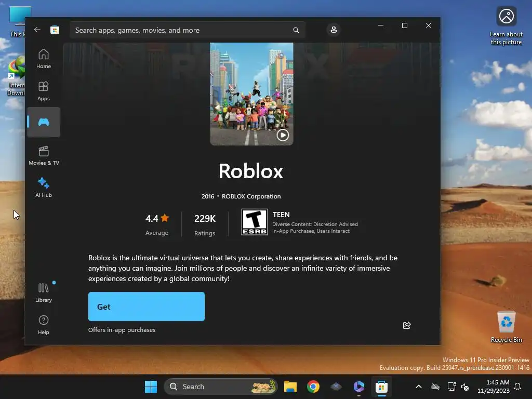Play the Roblox trailer video
The image size is (532, 399).
pos(283,135)
